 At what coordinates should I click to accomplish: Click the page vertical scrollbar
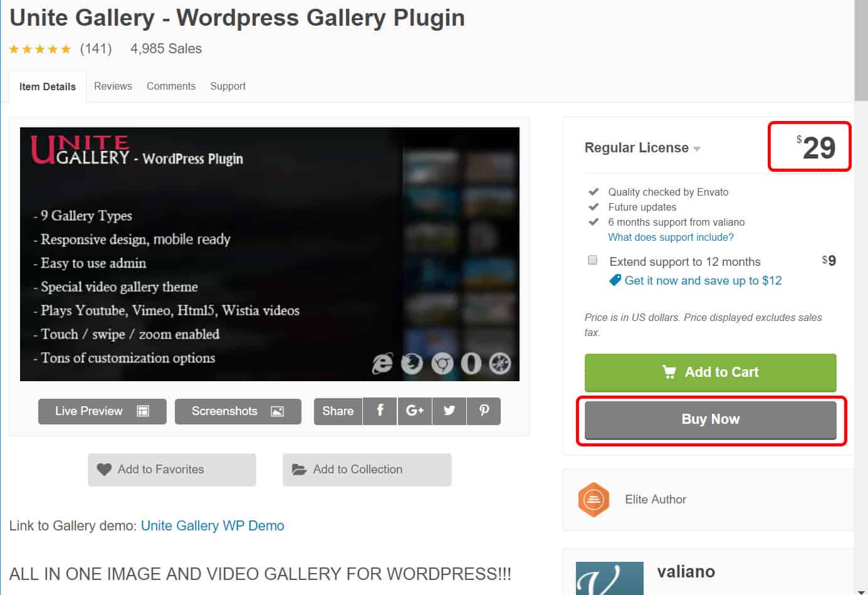coord(861,297)
